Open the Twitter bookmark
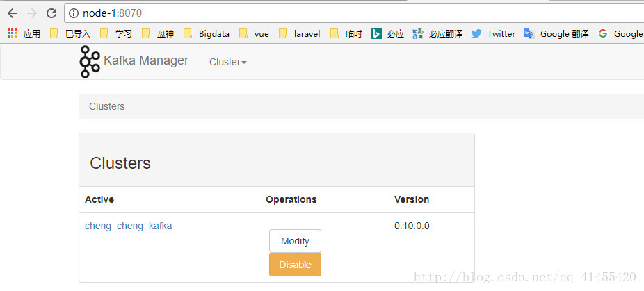The width and height of the screenshot is (644, 291). [x=493, y=33]
